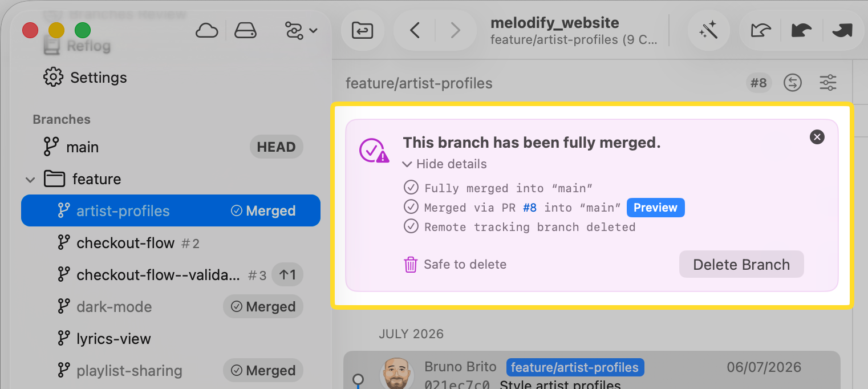The width and height of the screenshot is (868, 389).
Task: Click the cloud icon in toolbar
Action: 206,30
